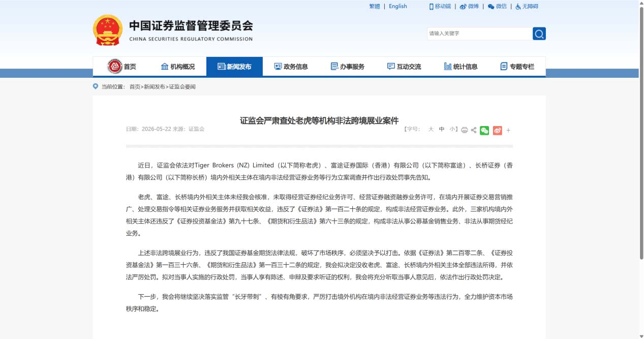
Task: Focus the 请输入关键字 search field
Action: point(480,34)
